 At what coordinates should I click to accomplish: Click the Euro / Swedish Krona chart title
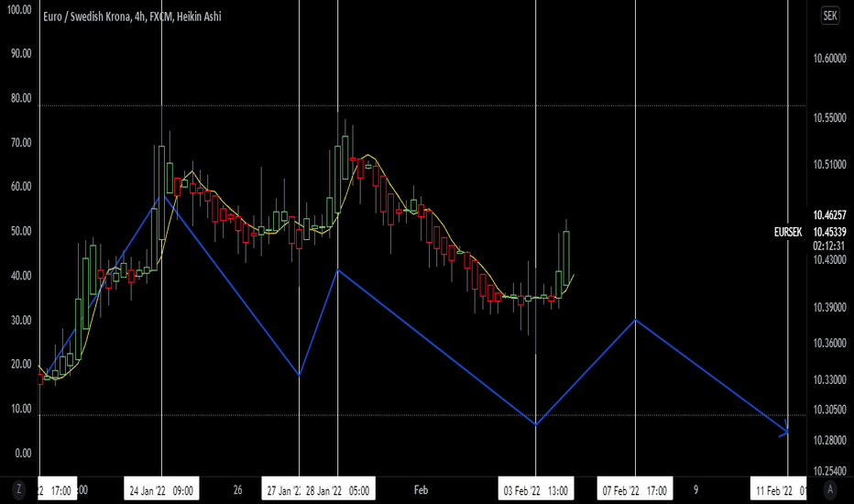(x=132, y=16)
